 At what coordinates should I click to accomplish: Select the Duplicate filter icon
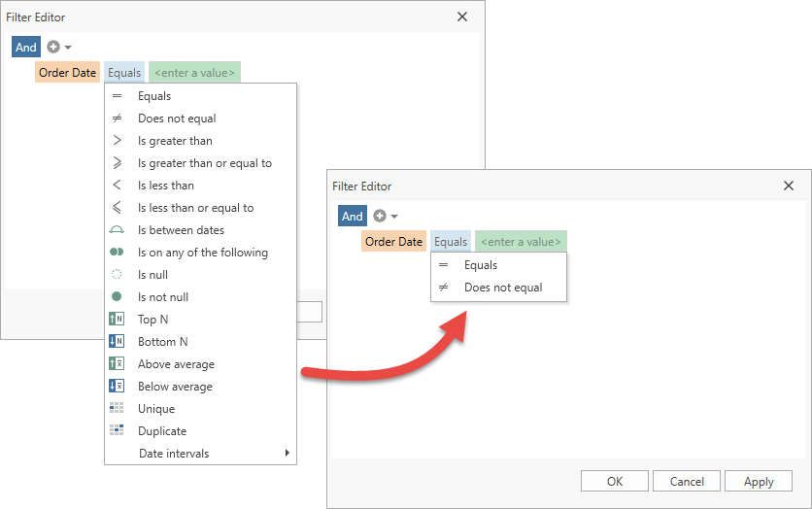pyautogui.click(x=117, y=431)
